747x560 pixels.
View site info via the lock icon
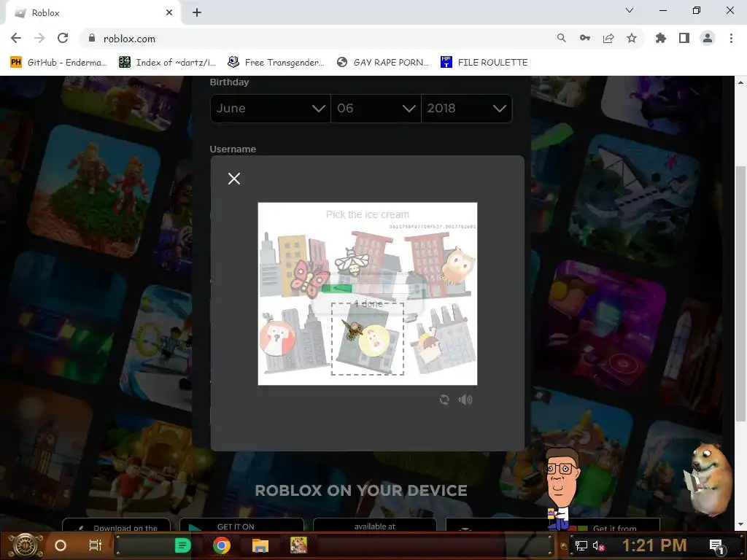tap(91, 38)
